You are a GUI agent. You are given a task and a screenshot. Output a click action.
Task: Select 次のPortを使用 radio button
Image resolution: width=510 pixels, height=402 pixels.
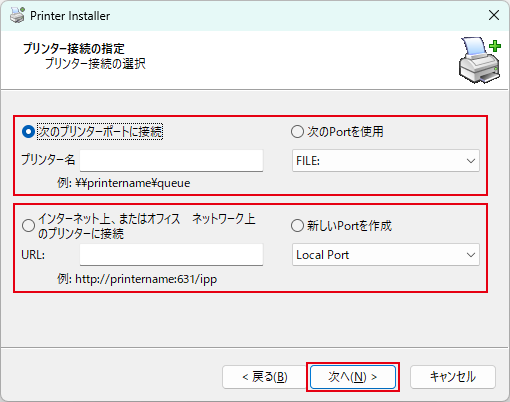pos(297,131)
